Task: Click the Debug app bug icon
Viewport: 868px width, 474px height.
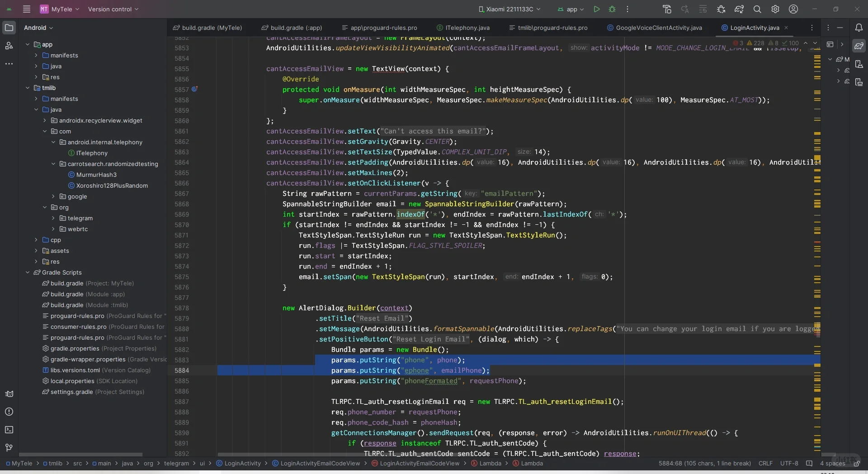Action: pyautogui.click(x=612, y=9)
